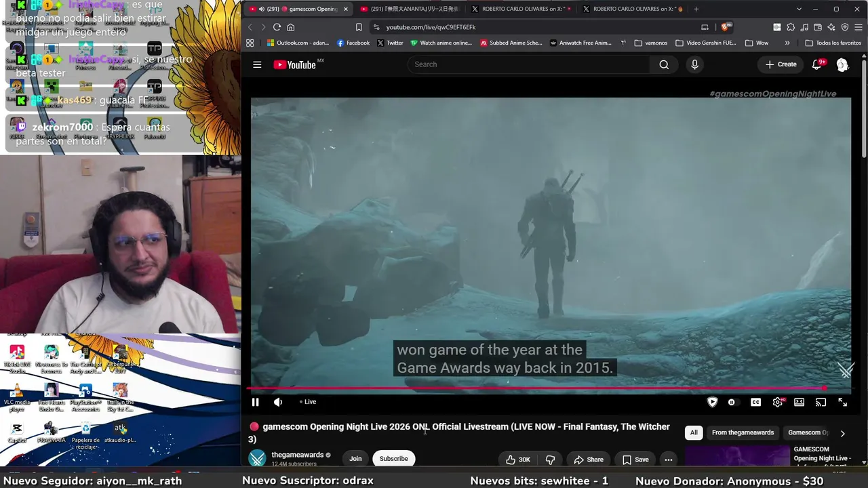Open the Wow bookmarks folder
Screen dimensions: 868x488
pos(757,43)
